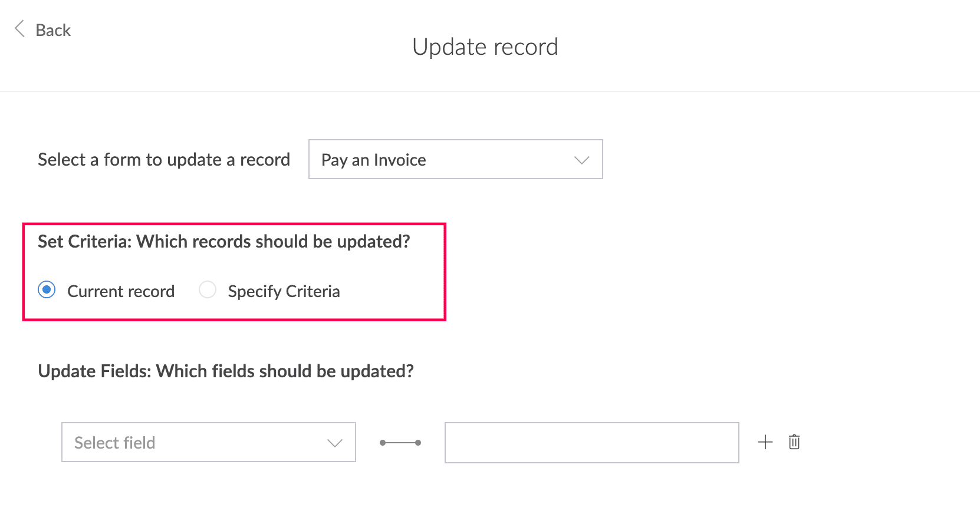Viewport: 980px width, 527px height.
Task: Click the Select field placeholder text
Action: (115, 443)
